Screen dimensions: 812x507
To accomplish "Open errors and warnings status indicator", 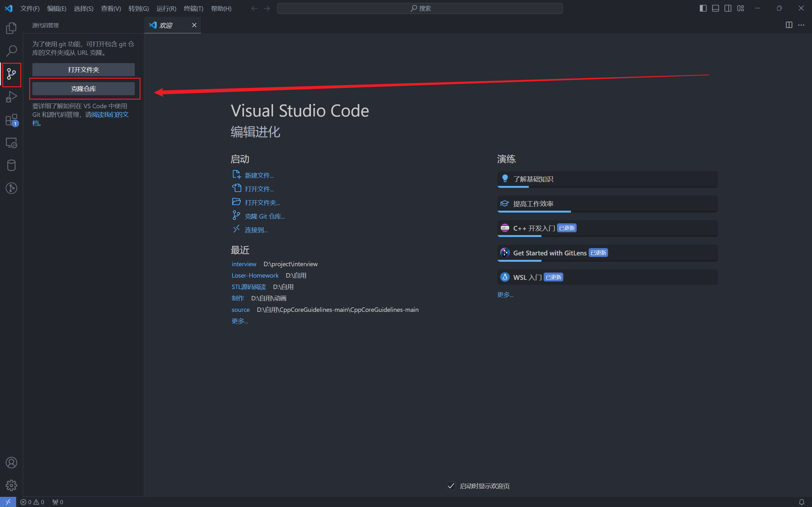I will coord(32,502).
